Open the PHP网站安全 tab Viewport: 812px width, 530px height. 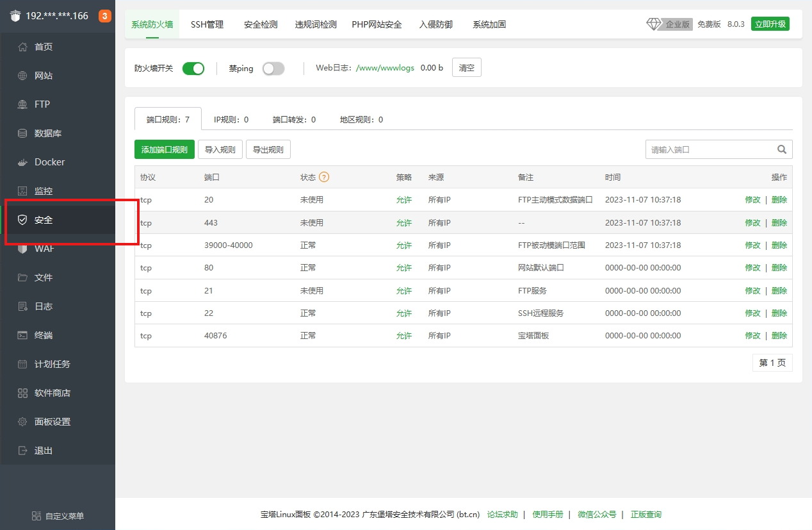coord(377,24)
